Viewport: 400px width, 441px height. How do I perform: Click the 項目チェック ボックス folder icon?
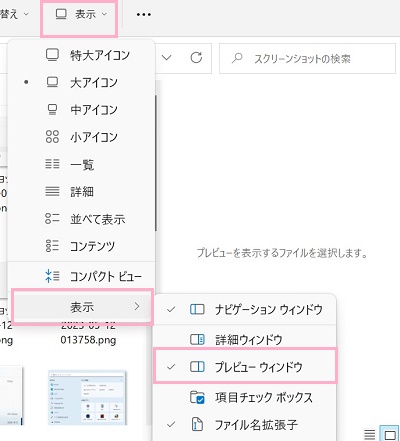point(197,397)
